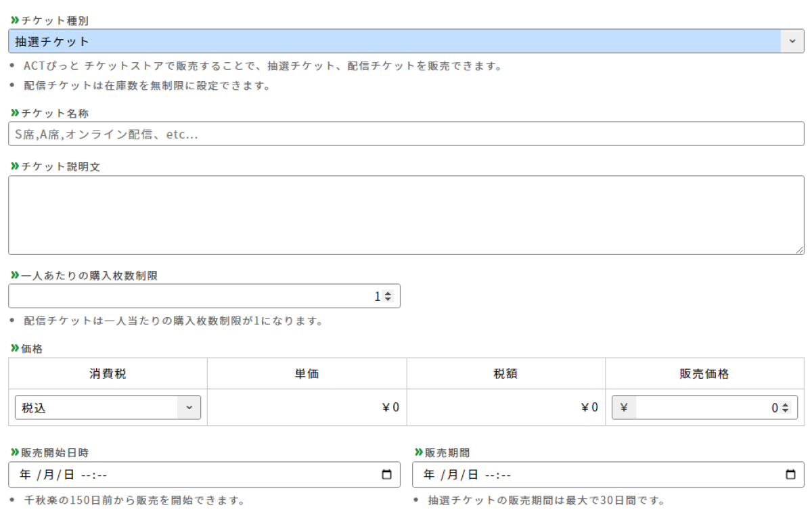The image size is (812, 518).
Task: Click the time portion of 販売期間
Action: [x=498, y=475]
